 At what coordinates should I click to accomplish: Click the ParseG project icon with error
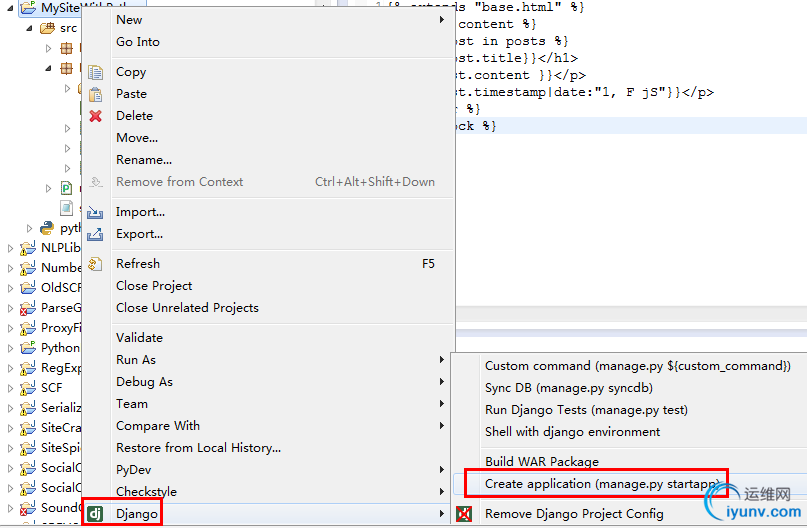tap(28, 308)
